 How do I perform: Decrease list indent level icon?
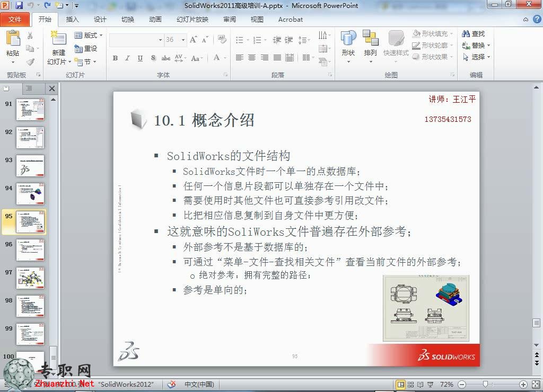(277, 40)
